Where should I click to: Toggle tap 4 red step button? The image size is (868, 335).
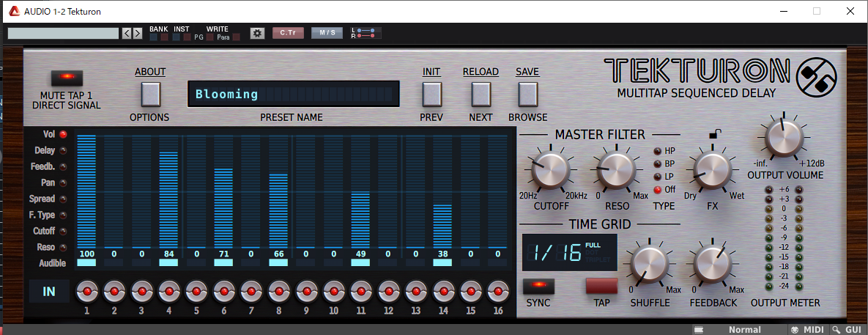coord(169,291)
